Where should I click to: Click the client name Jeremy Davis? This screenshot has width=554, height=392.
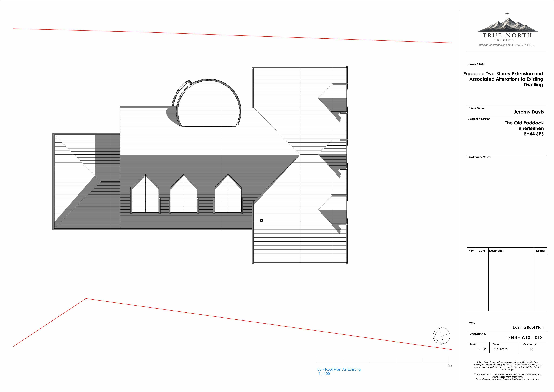[529, 112]
